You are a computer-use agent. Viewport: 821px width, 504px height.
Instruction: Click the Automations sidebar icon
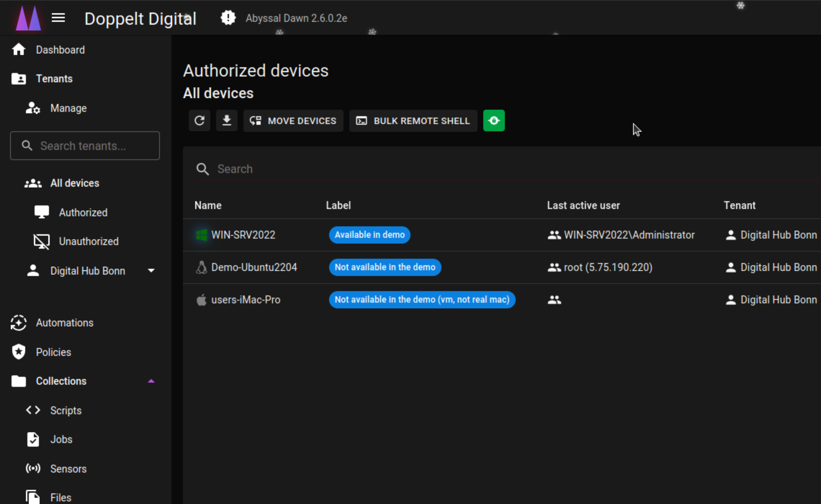coord(18,323)
